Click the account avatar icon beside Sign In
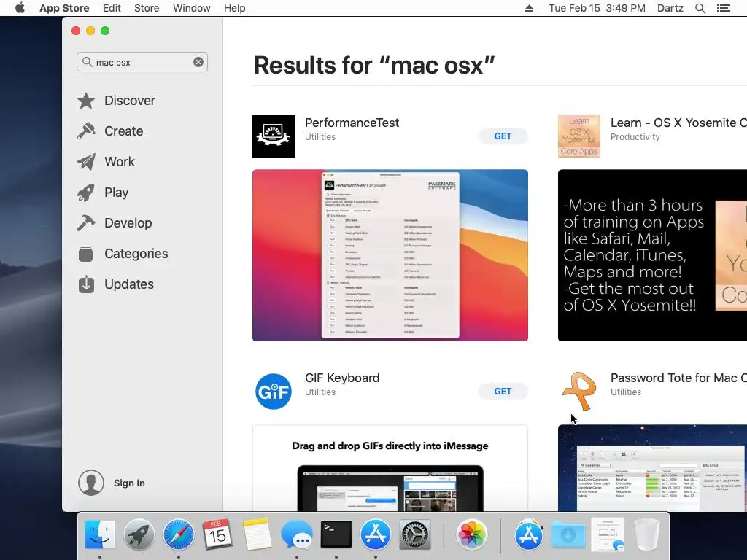Image resolution: width=747 pixels, height=560 pixels. (91, 483)
